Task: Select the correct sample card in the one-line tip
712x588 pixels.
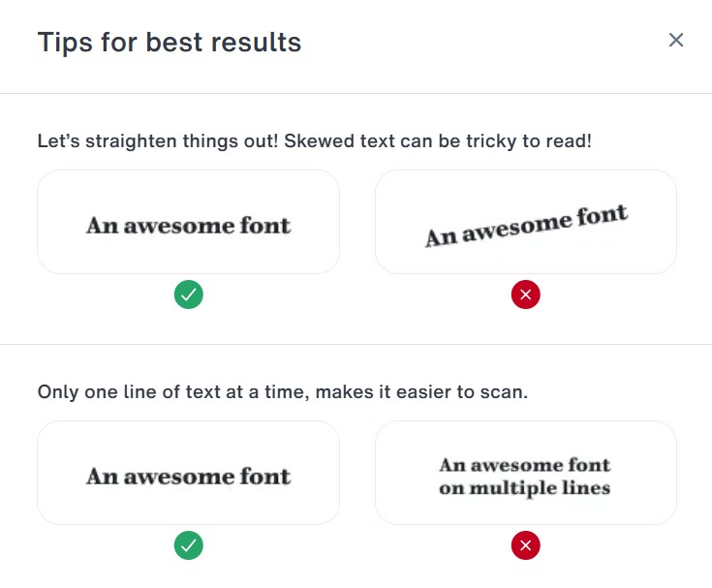Action: click(189, 473)
